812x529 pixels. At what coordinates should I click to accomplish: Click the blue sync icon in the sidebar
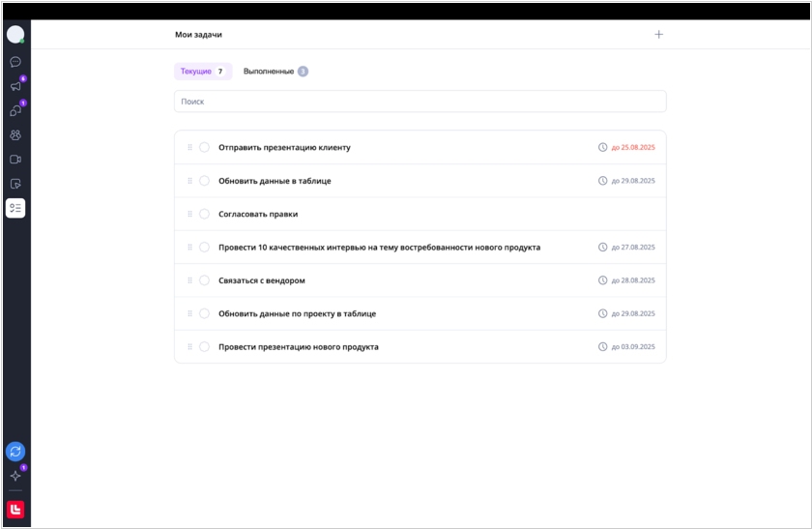pos(15,452)
